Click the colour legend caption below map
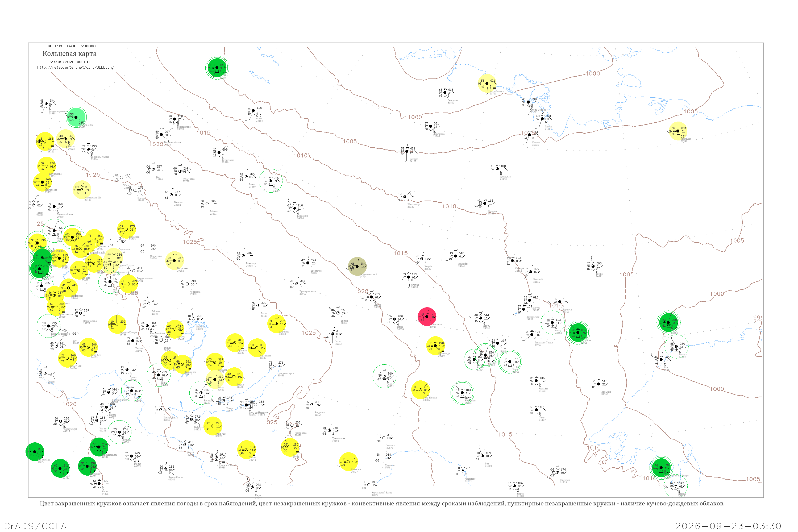 [x=382, y=504]
